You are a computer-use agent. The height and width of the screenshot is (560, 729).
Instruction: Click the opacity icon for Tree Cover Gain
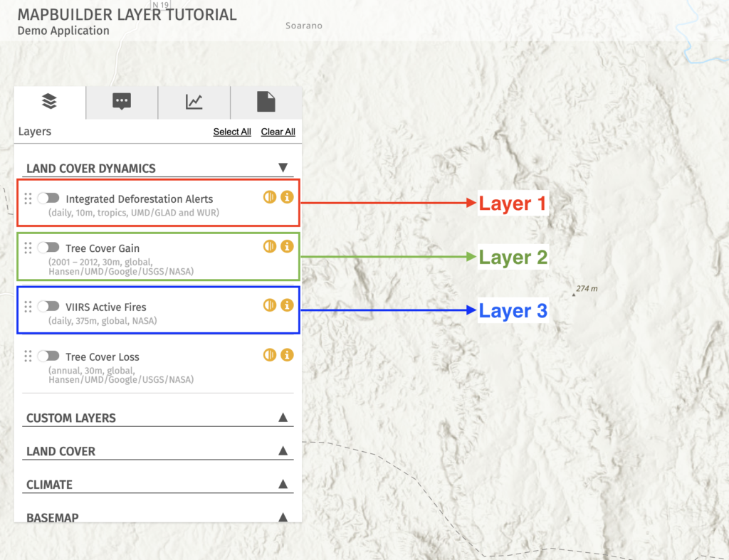click(x=269, y=245)
